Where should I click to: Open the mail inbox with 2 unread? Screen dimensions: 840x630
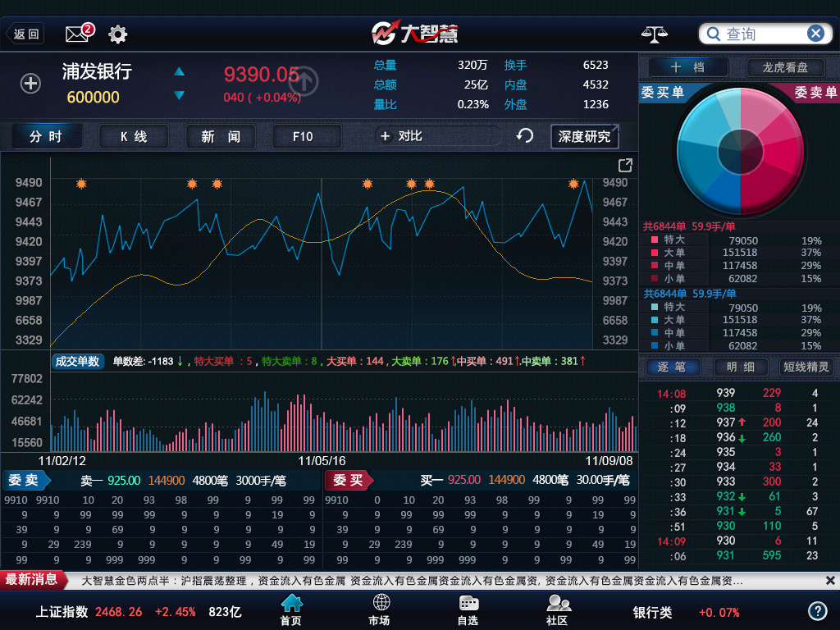pos(79,34)
